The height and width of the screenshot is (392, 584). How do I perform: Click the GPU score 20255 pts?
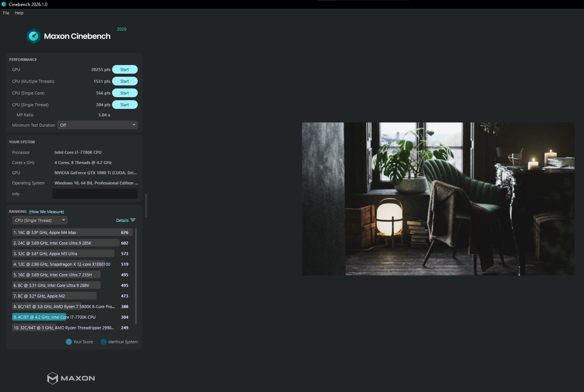(101, 70)
